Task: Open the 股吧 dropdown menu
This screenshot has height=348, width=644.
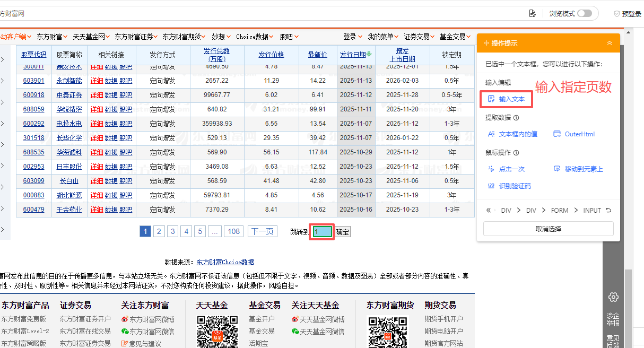Action: [289, 37]
